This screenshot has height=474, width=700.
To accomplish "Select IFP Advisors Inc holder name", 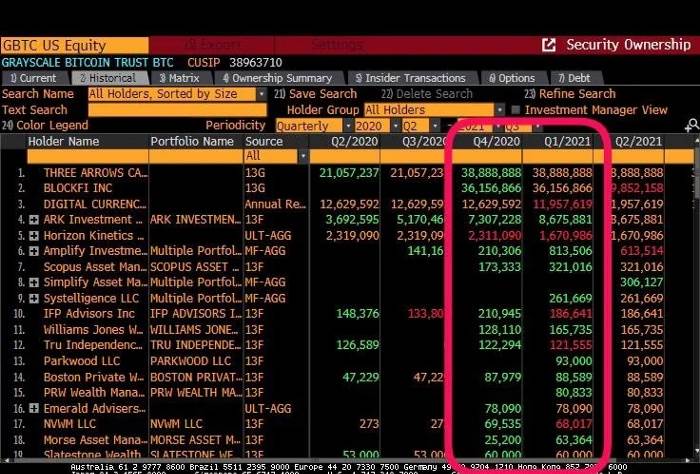I will point(89,314).
